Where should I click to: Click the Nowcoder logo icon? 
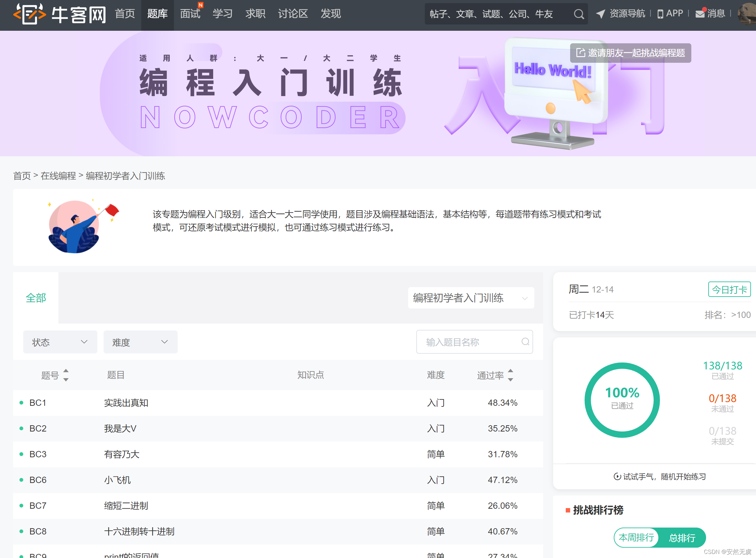tap(30, 14)
